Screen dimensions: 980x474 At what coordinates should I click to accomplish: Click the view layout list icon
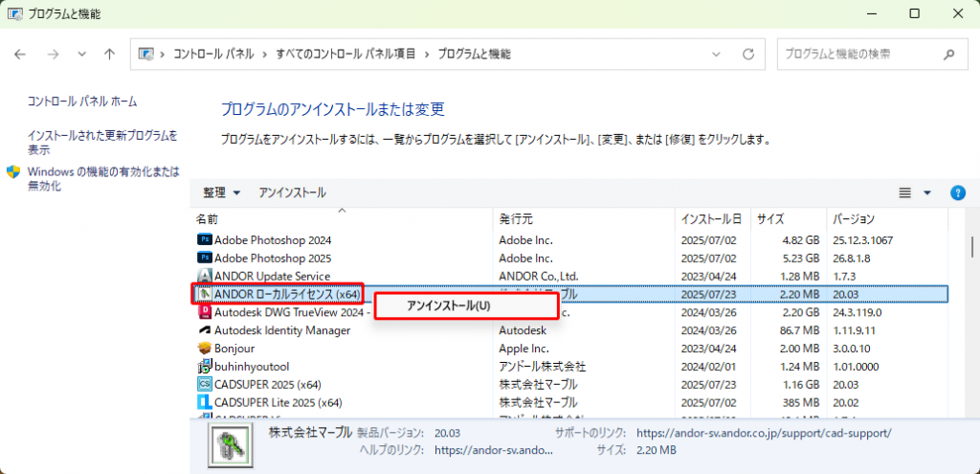pyautogui.click(x=904, y=192)
